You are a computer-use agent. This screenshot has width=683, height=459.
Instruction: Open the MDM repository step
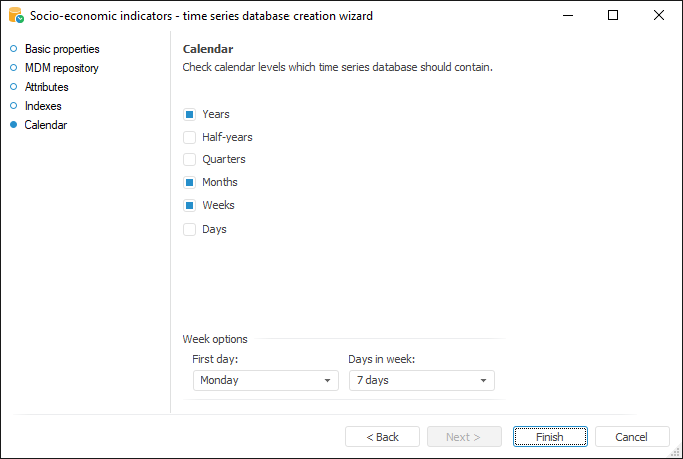pyautogui.click(x=61, y=68)
